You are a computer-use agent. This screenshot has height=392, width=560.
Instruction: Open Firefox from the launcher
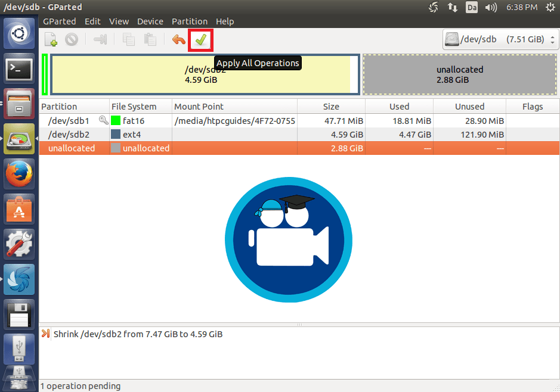click(19, 175)
